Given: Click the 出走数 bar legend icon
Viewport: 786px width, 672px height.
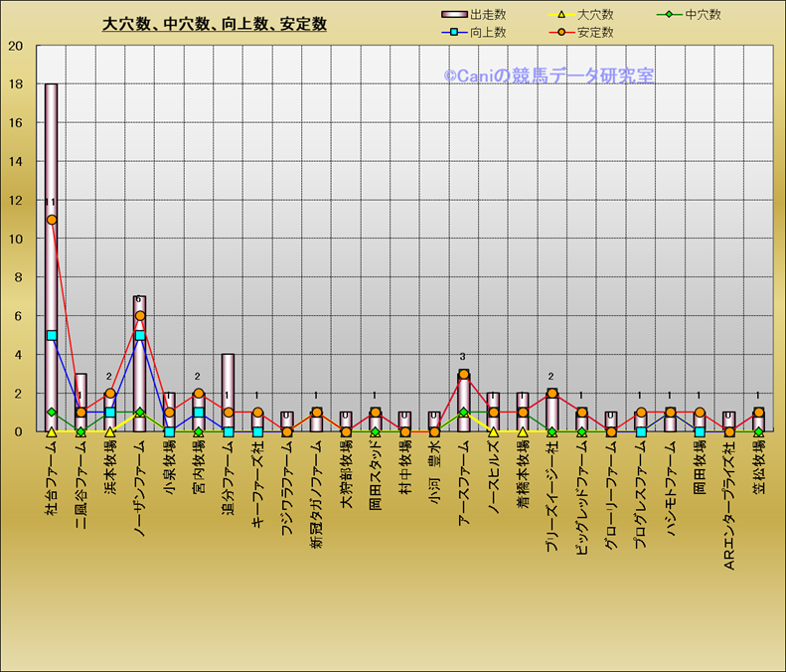Looking at the screenshot, I should [453, 15].
